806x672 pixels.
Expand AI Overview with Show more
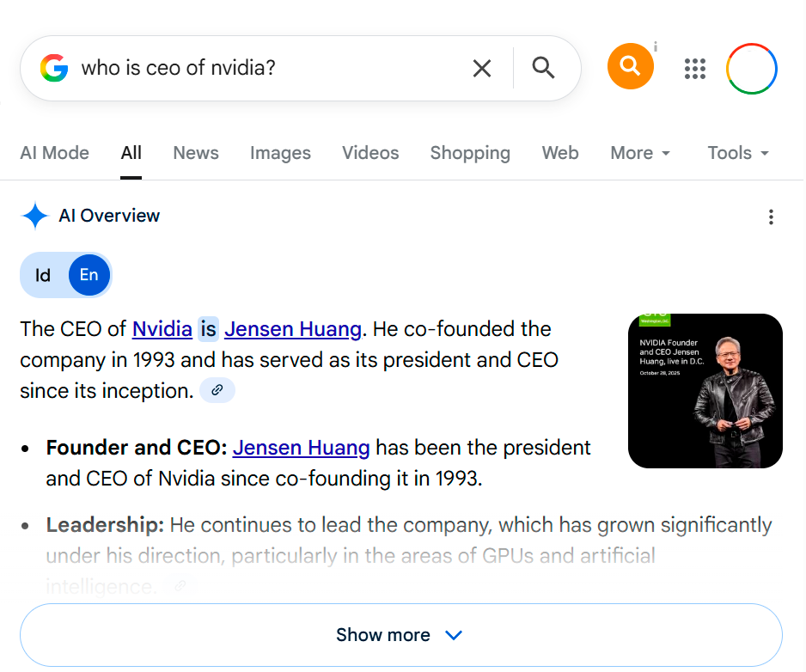pyautogui.click(x=401, y=635)
